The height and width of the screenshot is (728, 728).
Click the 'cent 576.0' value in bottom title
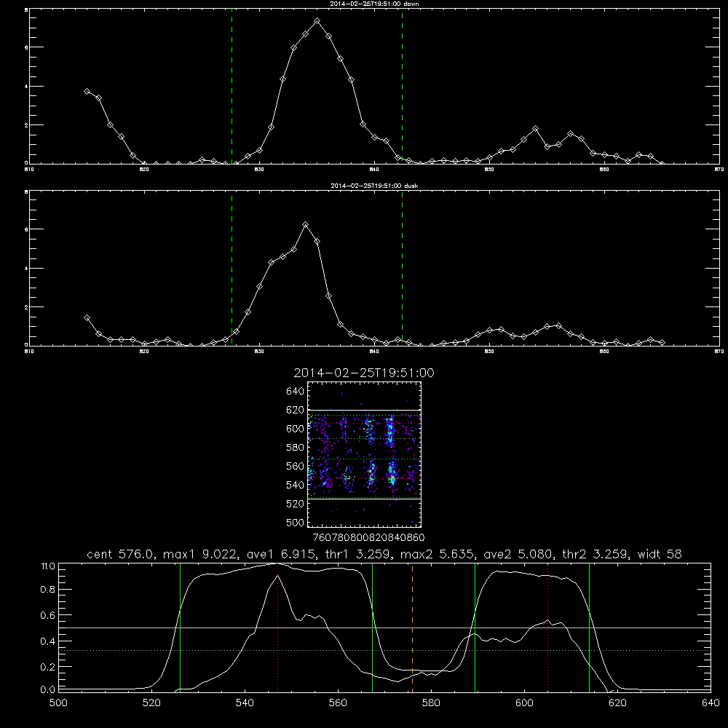(121, 554)
